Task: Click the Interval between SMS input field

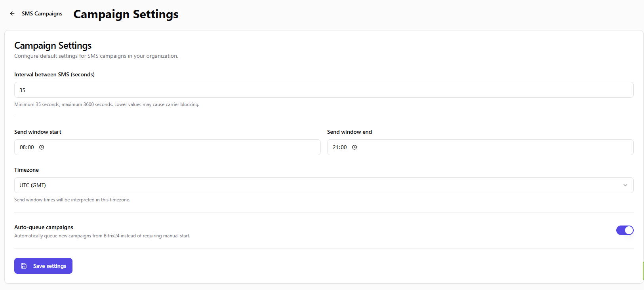Action: point(323,90)
